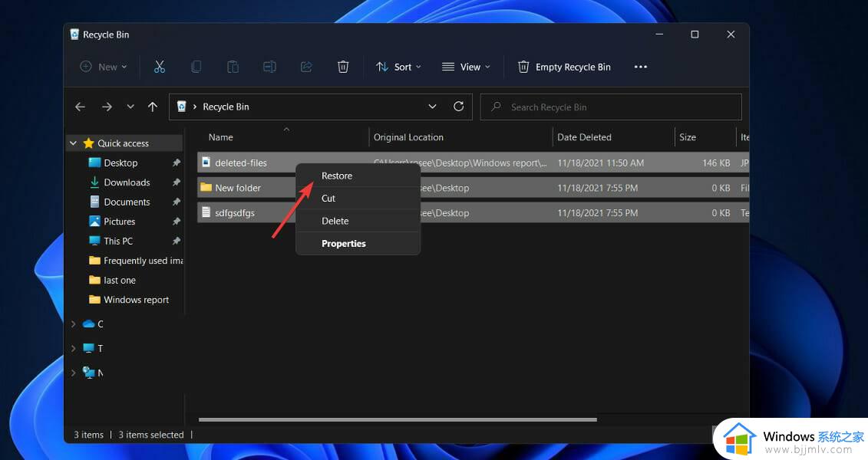This screenshot has height=460, width=868.
Task: Click the Delete trash toolbar icon
Action: tap(343, 67)
